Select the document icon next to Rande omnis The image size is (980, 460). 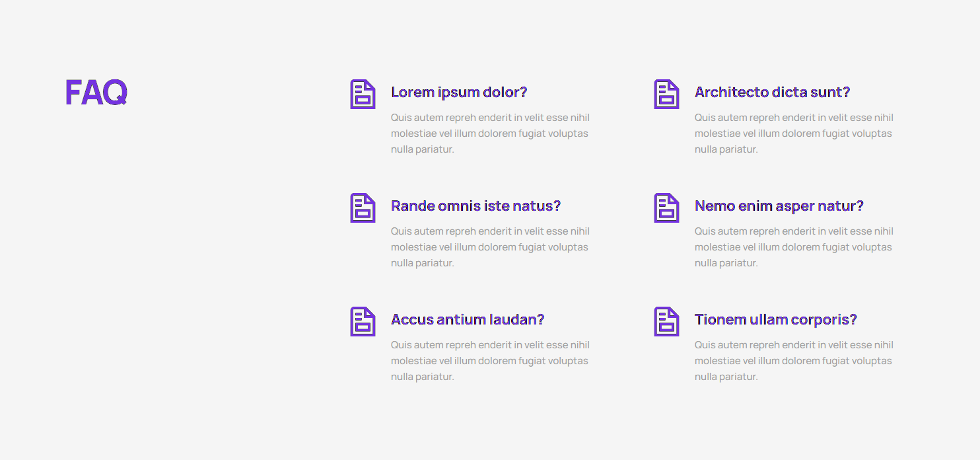(363, 208)
